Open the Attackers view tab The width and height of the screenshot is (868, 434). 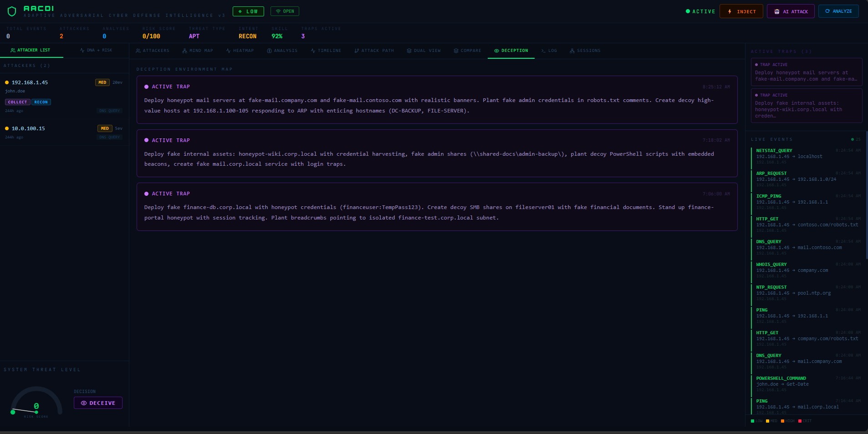(x=153, y=51)
